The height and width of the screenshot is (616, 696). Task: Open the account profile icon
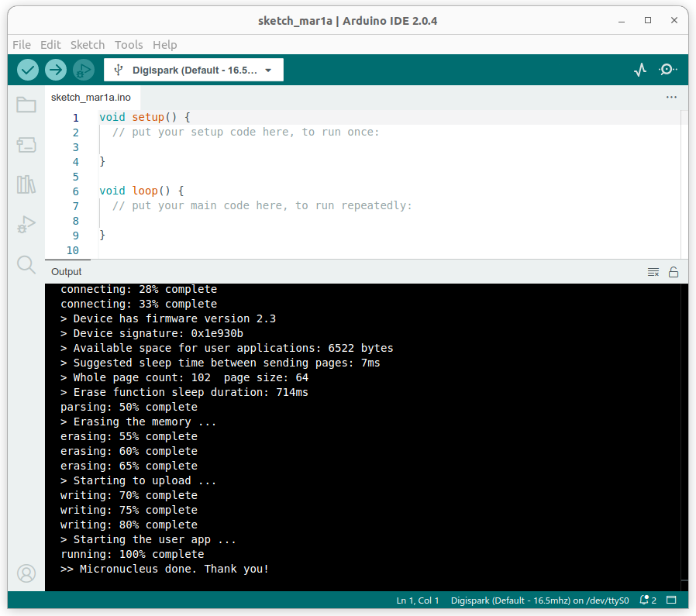pos(26,573)
